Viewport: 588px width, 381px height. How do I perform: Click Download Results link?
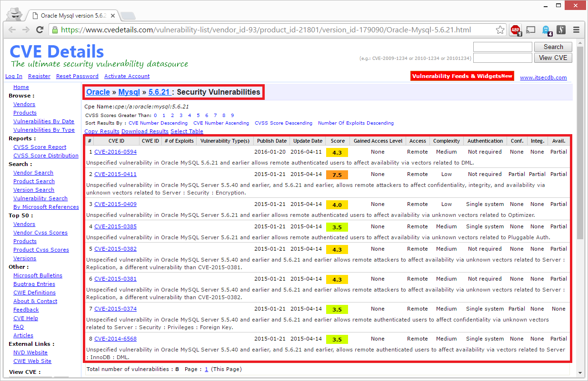145,131
